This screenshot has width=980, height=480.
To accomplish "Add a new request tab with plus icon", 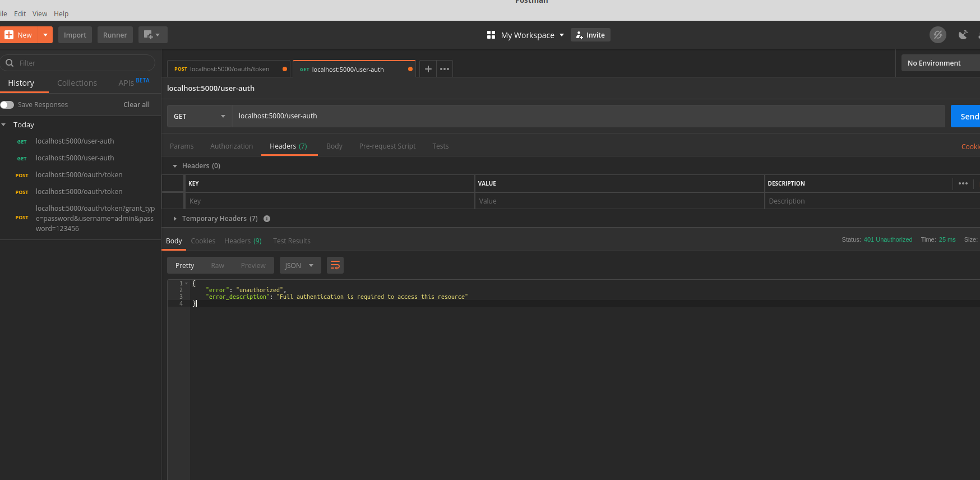I will (x=428, y=69).
